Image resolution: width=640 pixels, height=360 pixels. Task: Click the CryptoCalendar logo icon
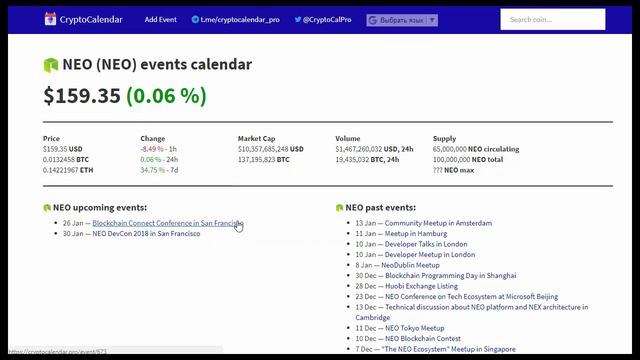[50, 19]
